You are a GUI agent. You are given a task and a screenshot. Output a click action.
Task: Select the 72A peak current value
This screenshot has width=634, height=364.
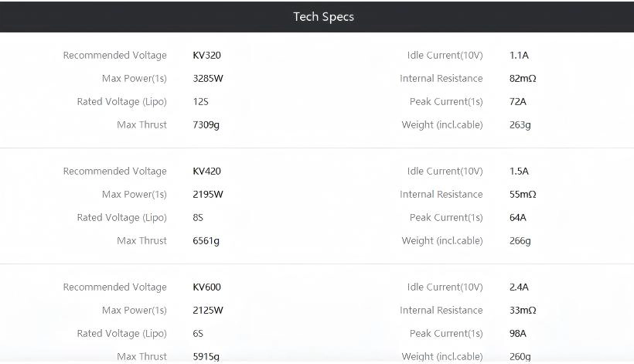pyautogui.click(x=517, y=102)
